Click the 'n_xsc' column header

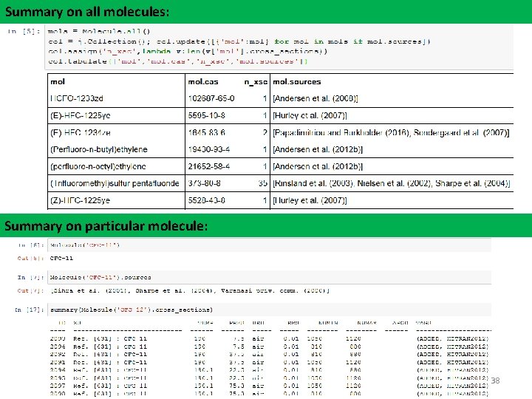(x=256, y=82)
